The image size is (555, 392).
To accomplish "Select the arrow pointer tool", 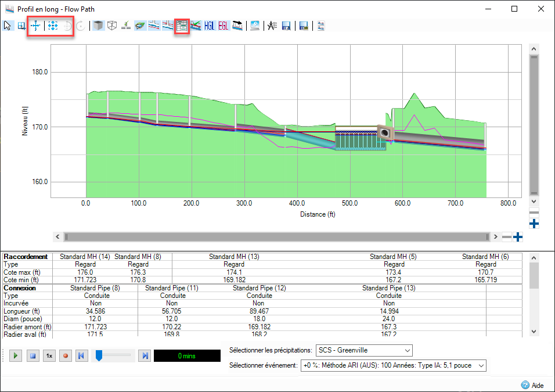I will pos(8,26).
